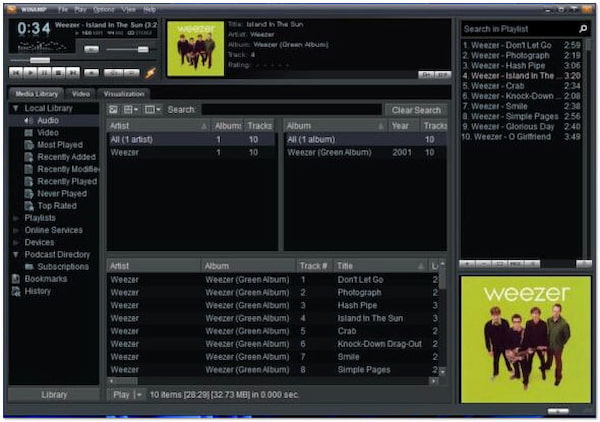The height and width of the screenshot is (422, 600).
Task: Switch to the Media Library tab
Action: point(36,94)
